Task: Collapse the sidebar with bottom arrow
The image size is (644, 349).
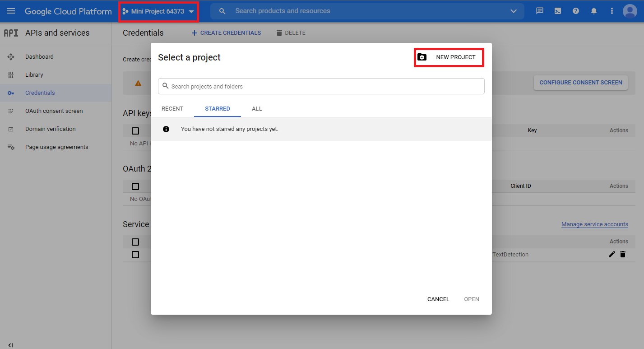Action: (10, 345)
